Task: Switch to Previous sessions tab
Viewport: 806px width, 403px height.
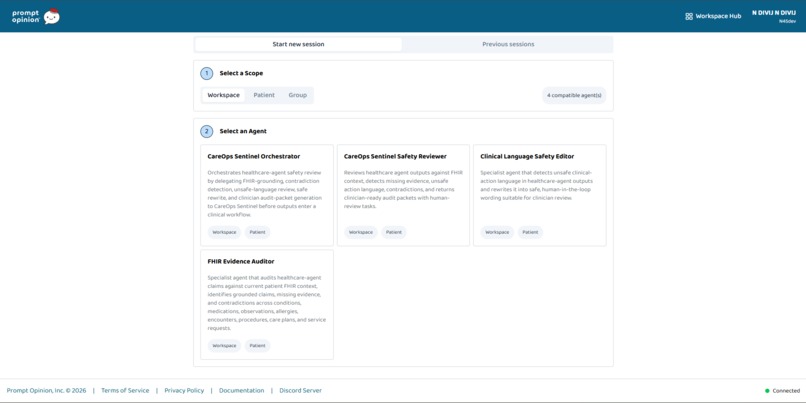Action: (x=508, y=44)
